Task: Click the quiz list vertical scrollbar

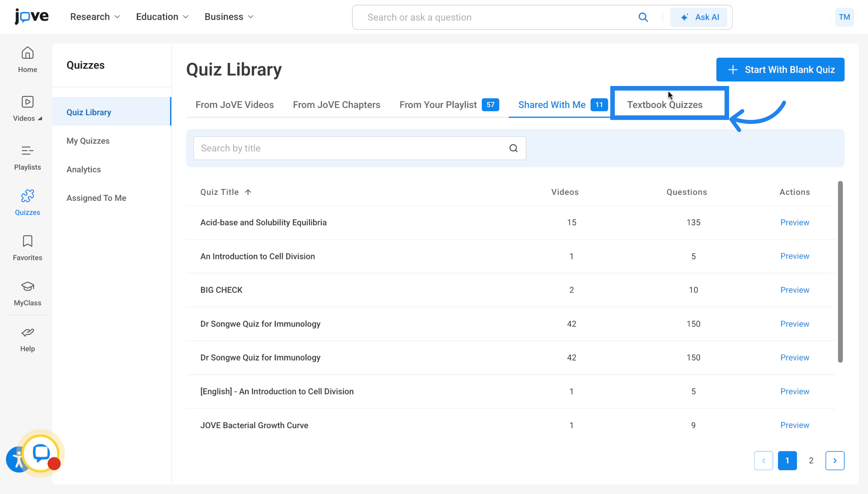Action: tap(840, 272)
